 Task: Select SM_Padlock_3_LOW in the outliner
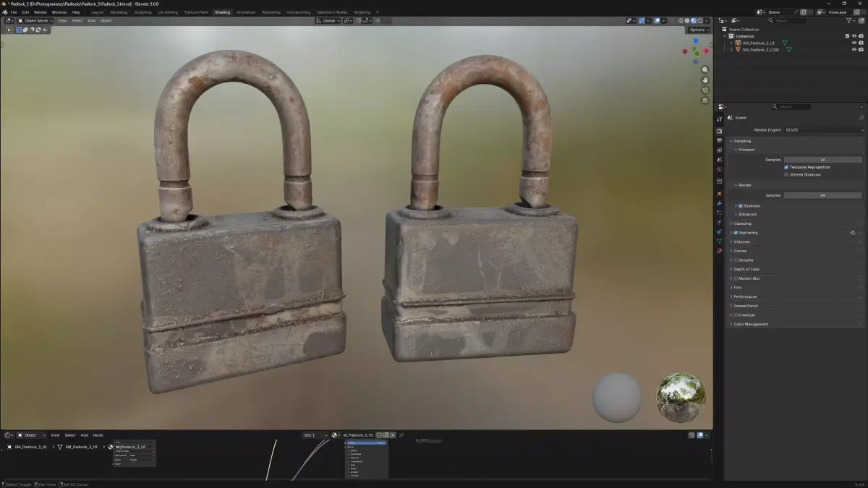coord(760,49)
